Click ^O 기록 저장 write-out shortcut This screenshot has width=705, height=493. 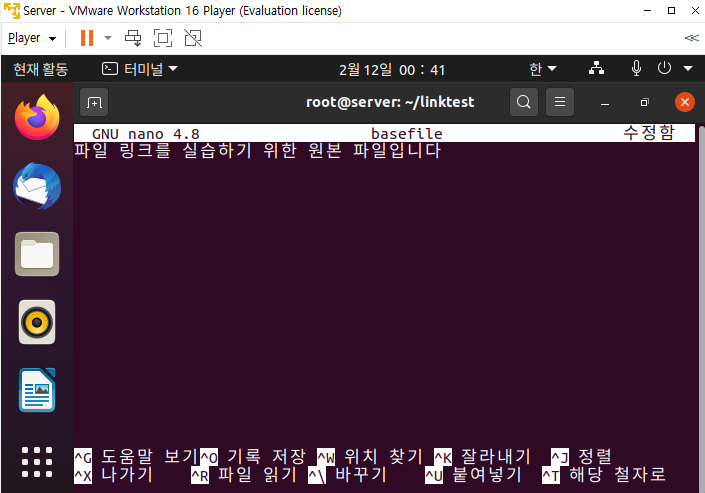(253, 456)
